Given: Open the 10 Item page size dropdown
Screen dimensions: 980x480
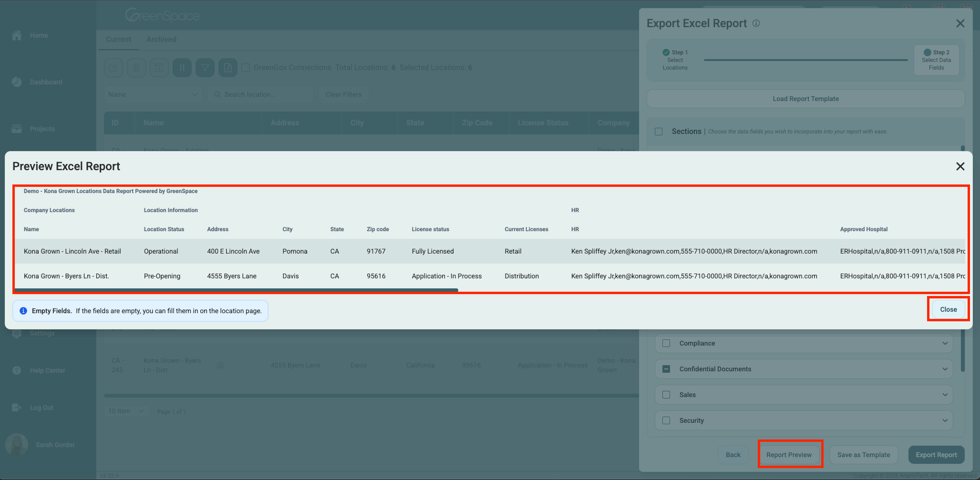Looking at the screenshot, I should point(126,411).
